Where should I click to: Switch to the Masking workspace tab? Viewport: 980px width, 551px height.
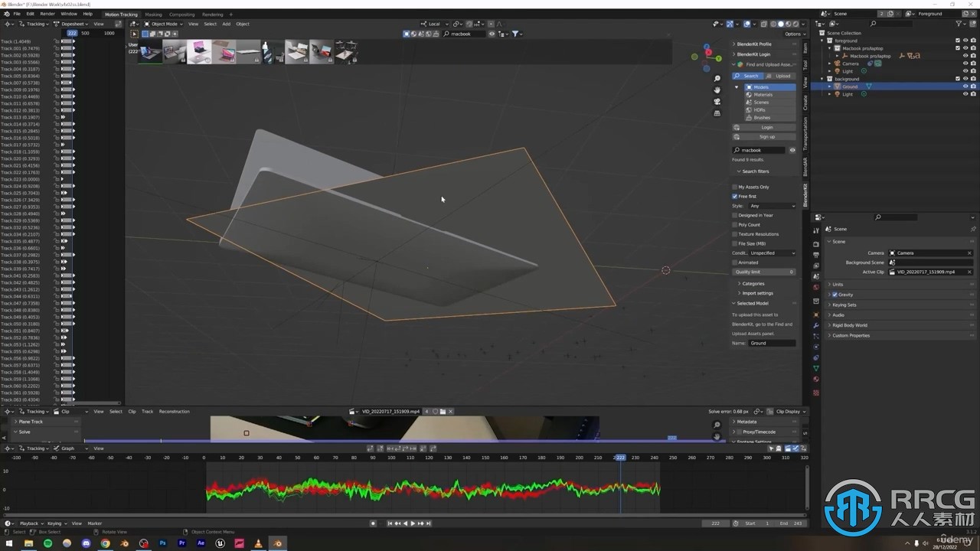(153, 14)
